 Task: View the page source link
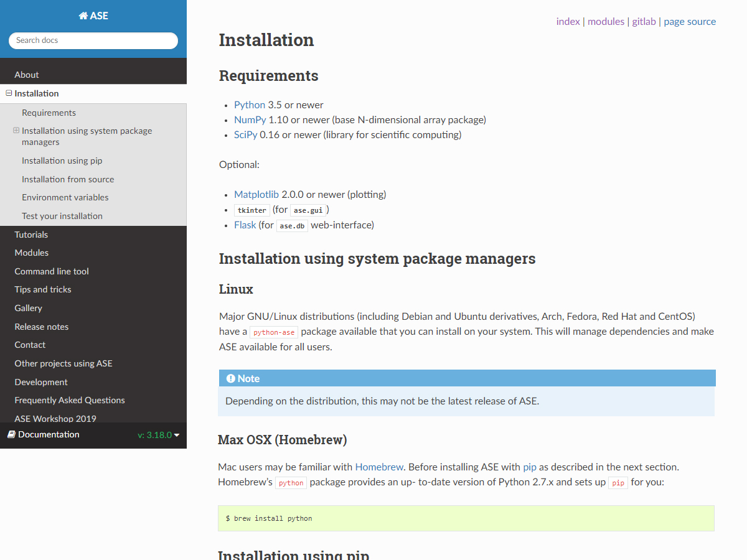(690, 21)
